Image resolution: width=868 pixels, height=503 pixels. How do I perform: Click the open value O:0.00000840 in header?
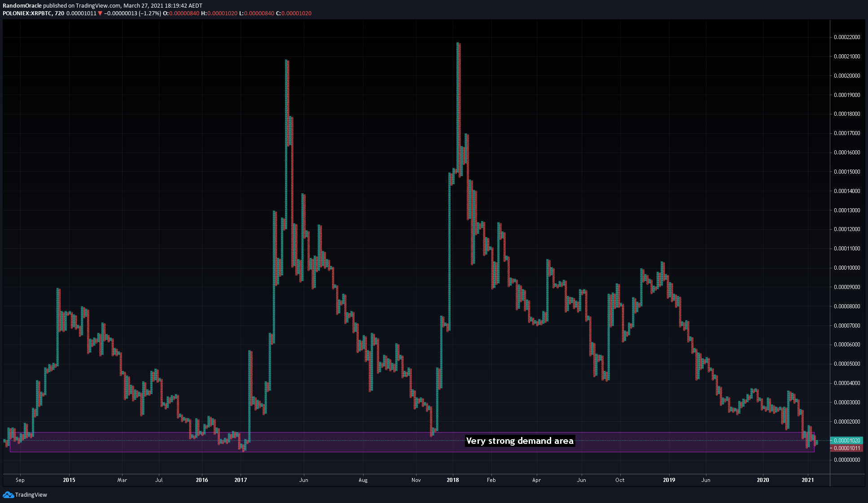(x=181, y=13)
